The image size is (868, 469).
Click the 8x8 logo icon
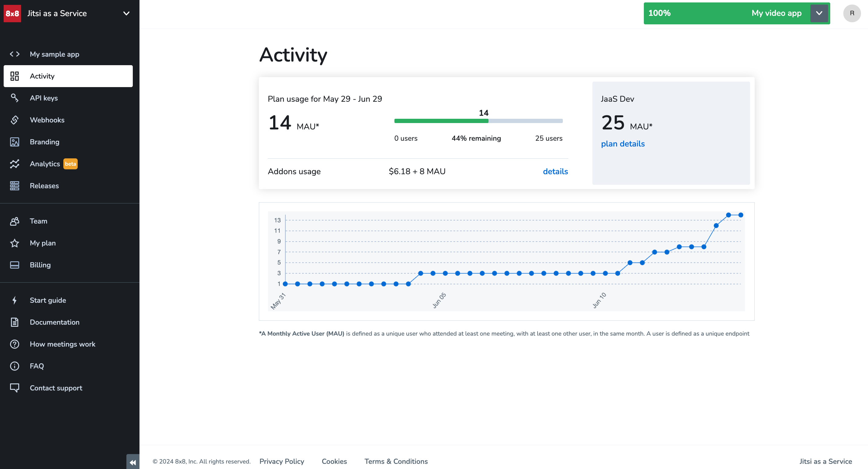click(x=12, y=13)
